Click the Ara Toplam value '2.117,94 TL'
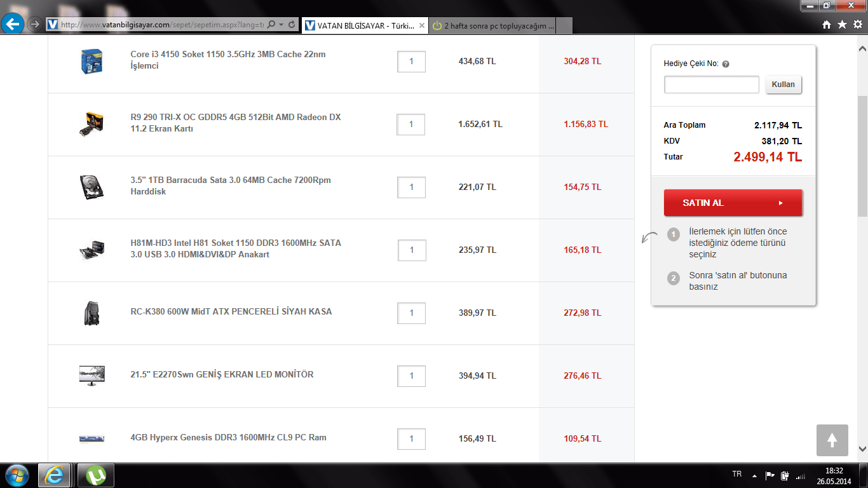Screen dimensions: 868x488 pos(778,125)
